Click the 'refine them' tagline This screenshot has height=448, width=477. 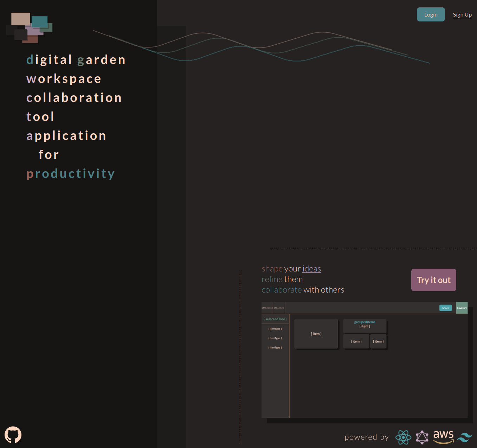click(x=282, y=279)
